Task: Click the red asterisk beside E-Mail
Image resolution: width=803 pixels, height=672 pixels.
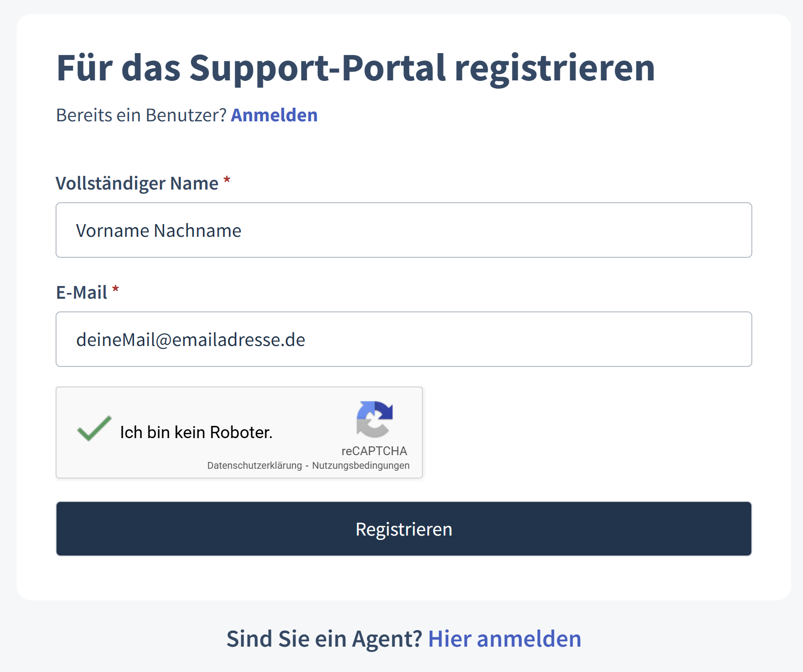Action: (115, 289)
